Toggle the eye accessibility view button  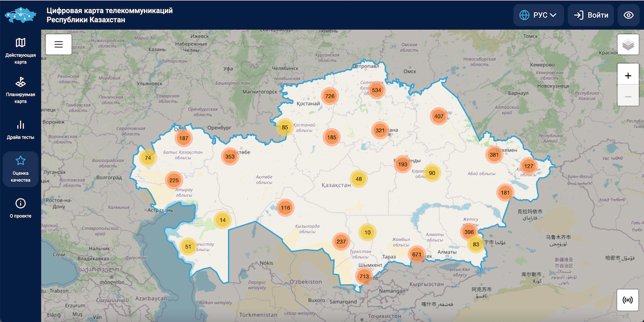pyautogui.click(x=628, y=15)
